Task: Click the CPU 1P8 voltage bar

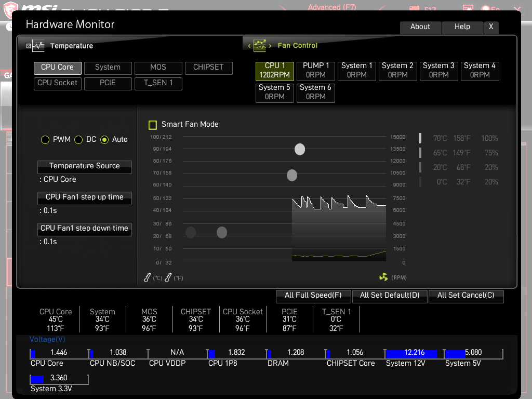Action: [236, 353]
